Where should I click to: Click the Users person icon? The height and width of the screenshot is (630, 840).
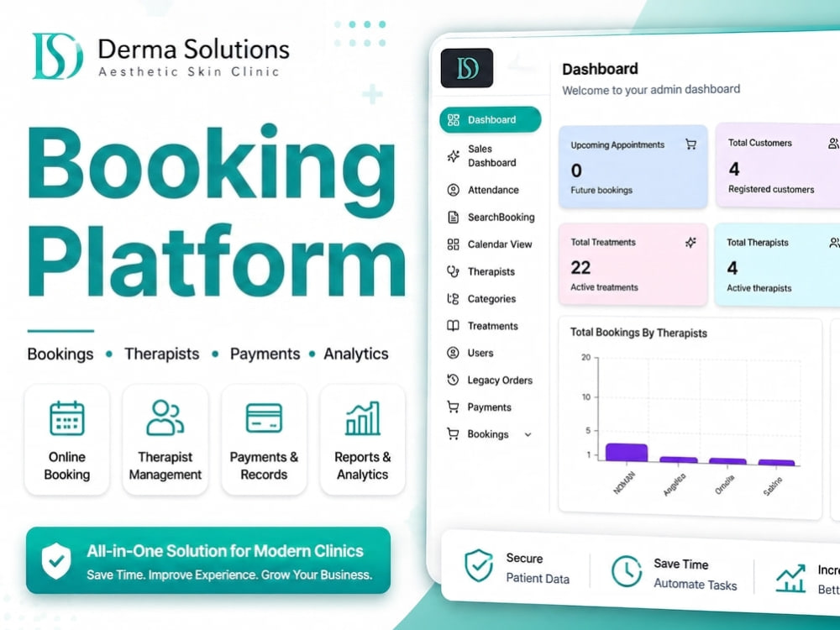(x=454, y=353)
